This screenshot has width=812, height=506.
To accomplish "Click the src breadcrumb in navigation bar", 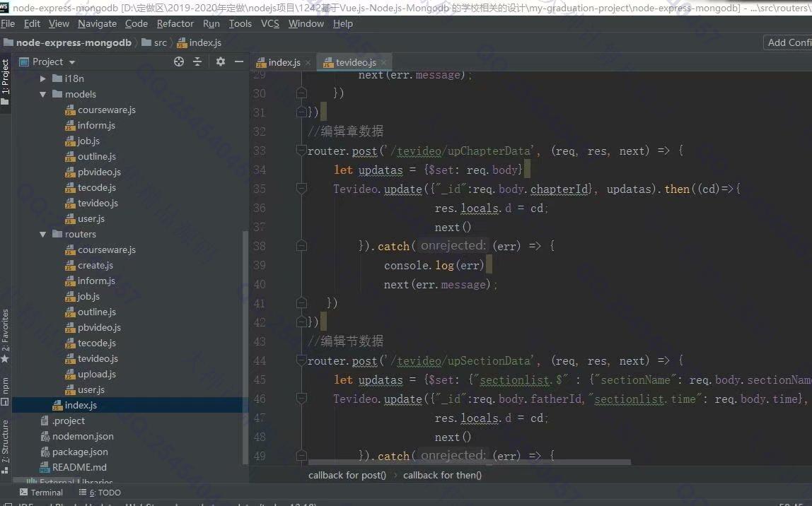I will pos(155,42).
